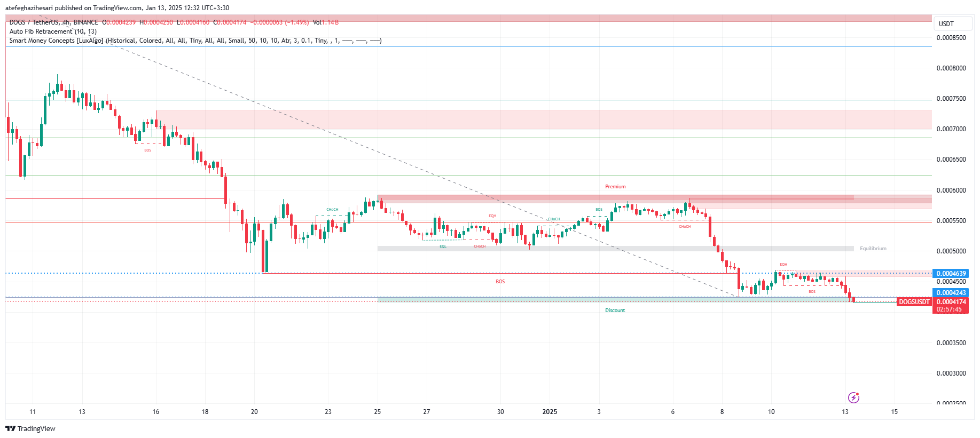This screenshot has height=438, width=980.
Task: Click the 11 date on time axis
Action: [x=33, y=412]
